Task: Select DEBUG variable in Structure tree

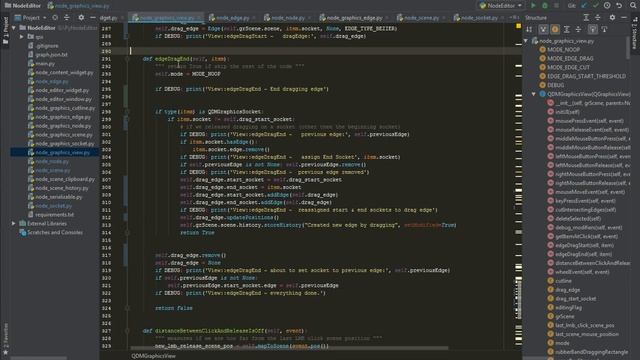Action: click(556, 85)
